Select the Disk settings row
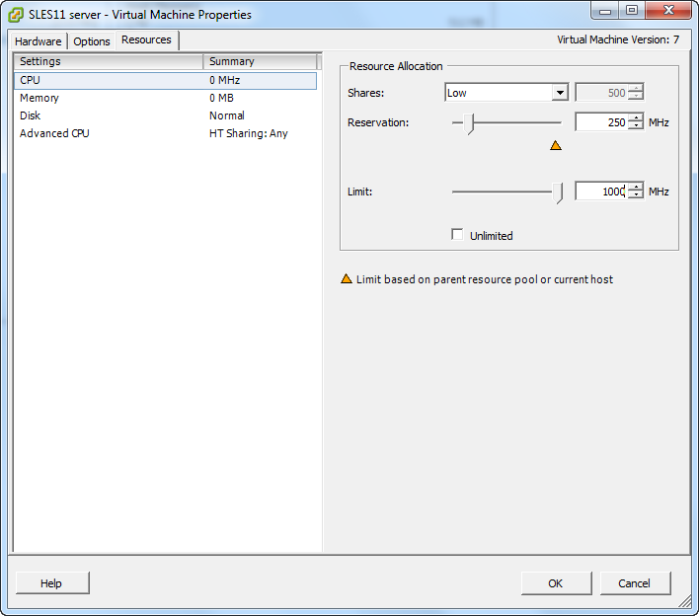This screenshot has height=616, width=699. click(166, 115)
